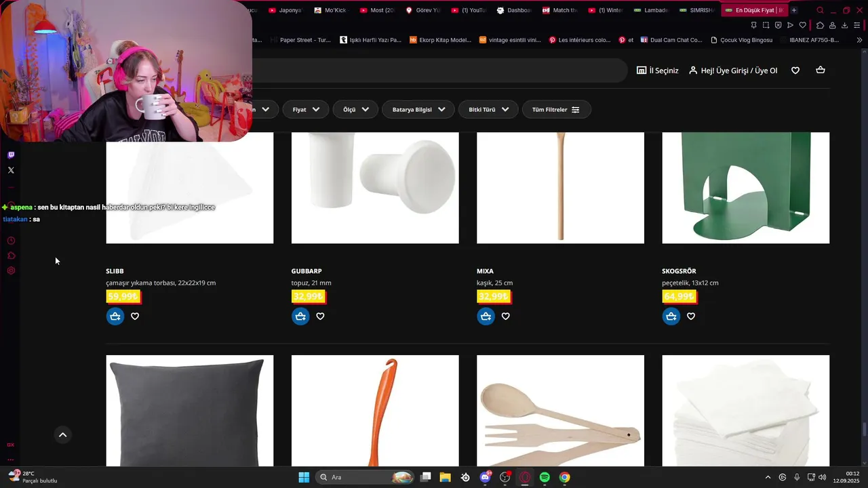The height and width of the screenshot is (488, 868).
Task: Switch to the Dashboard browser tab
Action: tap(515, 10)
